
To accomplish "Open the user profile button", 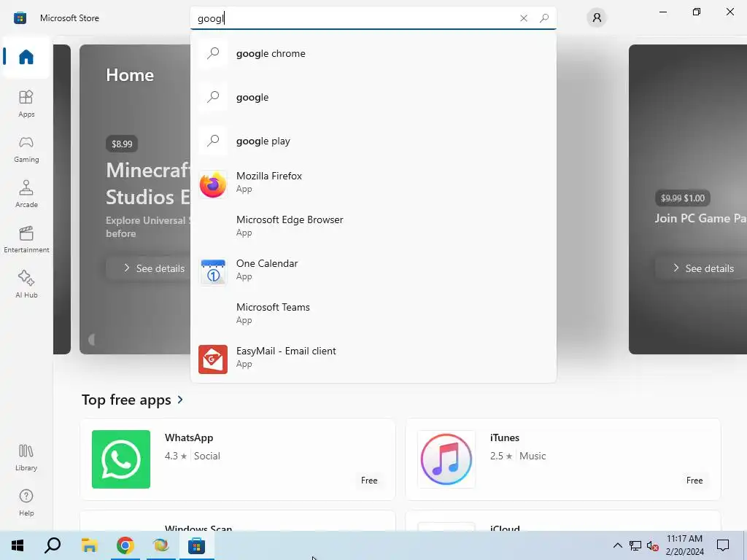I will [597, 18].
